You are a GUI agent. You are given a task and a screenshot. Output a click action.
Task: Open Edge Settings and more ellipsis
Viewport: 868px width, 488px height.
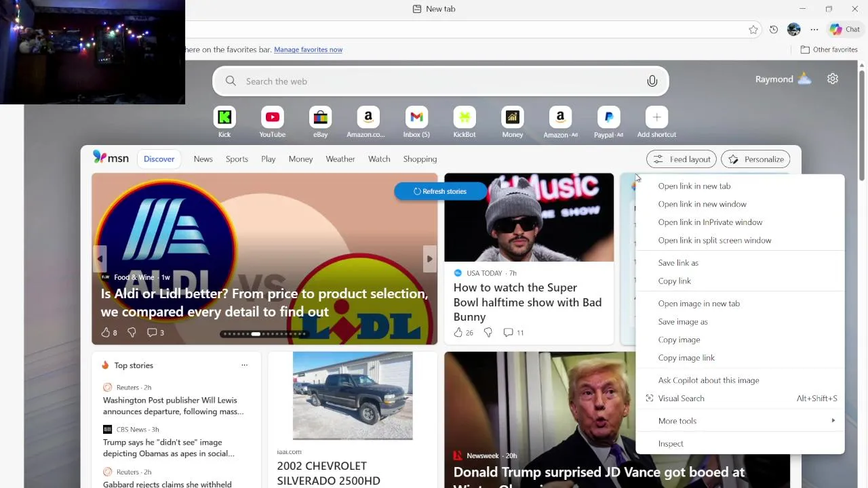pos(814,29)
